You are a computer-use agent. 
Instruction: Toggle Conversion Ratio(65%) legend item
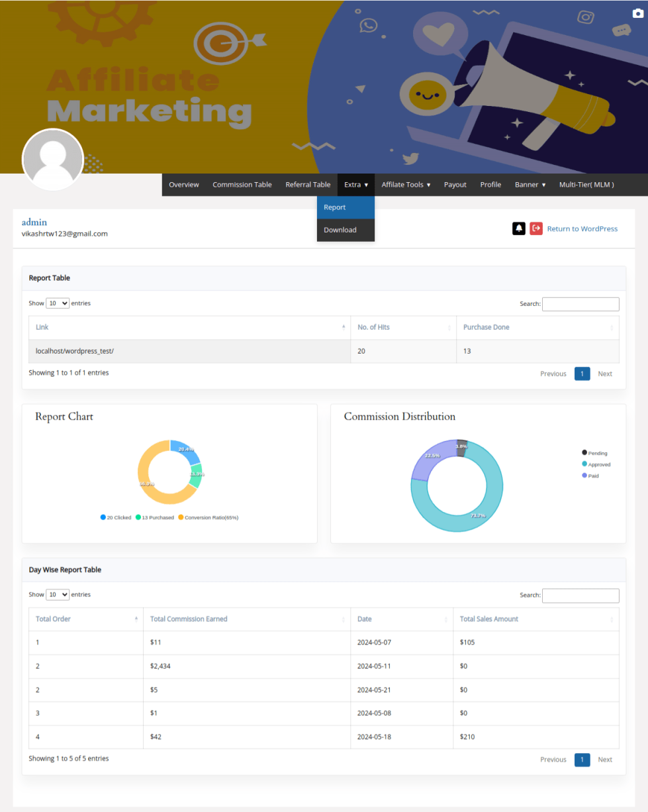pos(208,517)
